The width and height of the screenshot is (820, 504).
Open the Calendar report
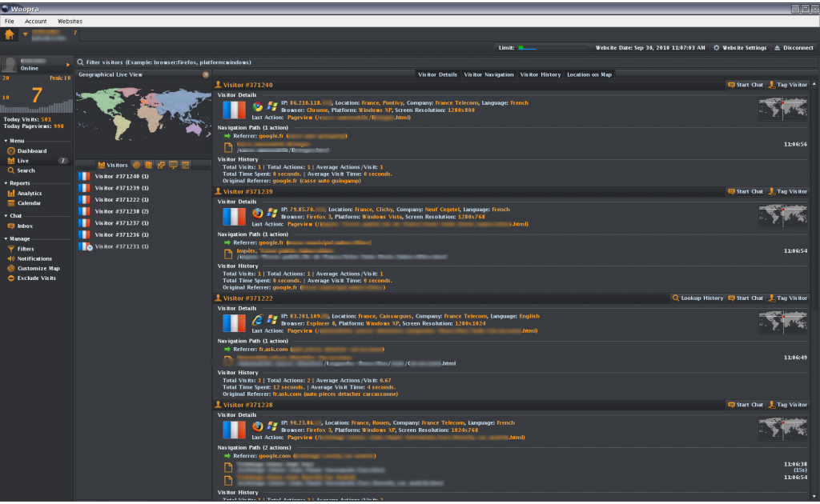(x=29, y=203)
